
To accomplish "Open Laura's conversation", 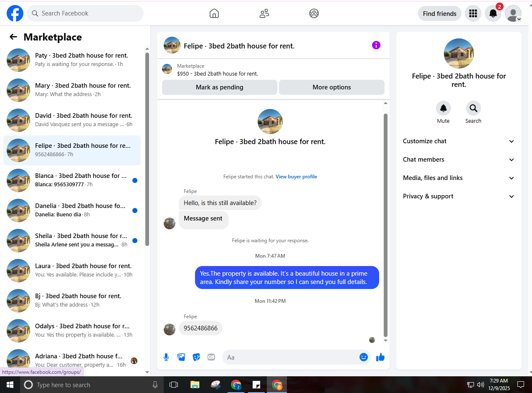I will click(72, 271).
